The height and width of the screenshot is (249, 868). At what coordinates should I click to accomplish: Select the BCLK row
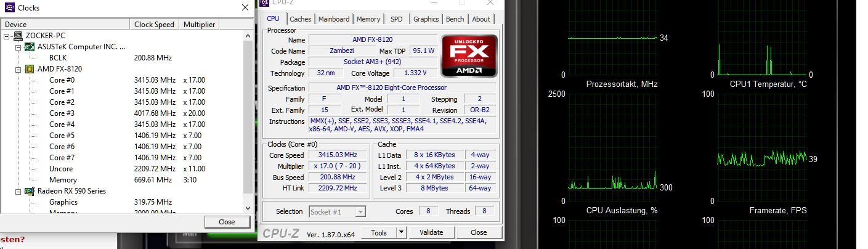click(x=121, y=58)
